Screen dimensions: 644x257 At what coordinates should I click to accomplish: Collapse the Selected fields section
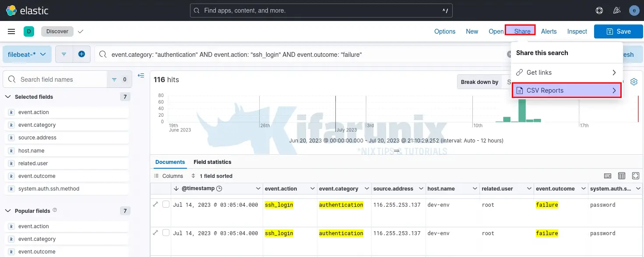(8, 97)
